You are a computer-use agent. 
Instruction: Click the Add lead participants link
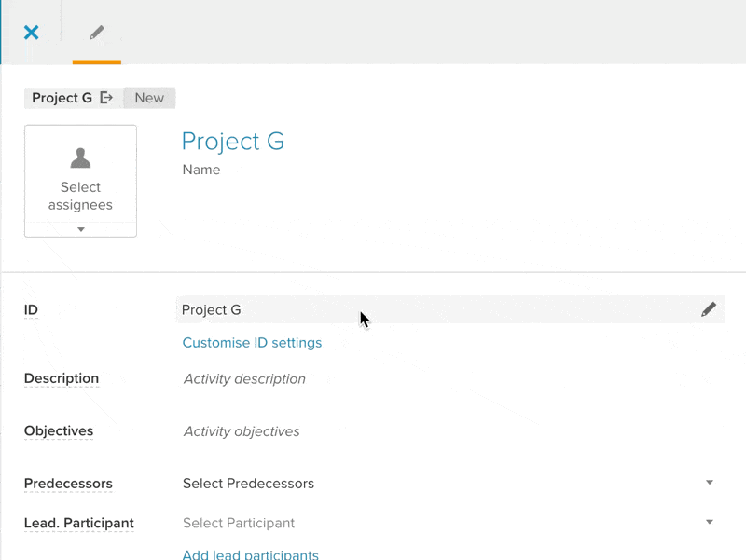251,554
